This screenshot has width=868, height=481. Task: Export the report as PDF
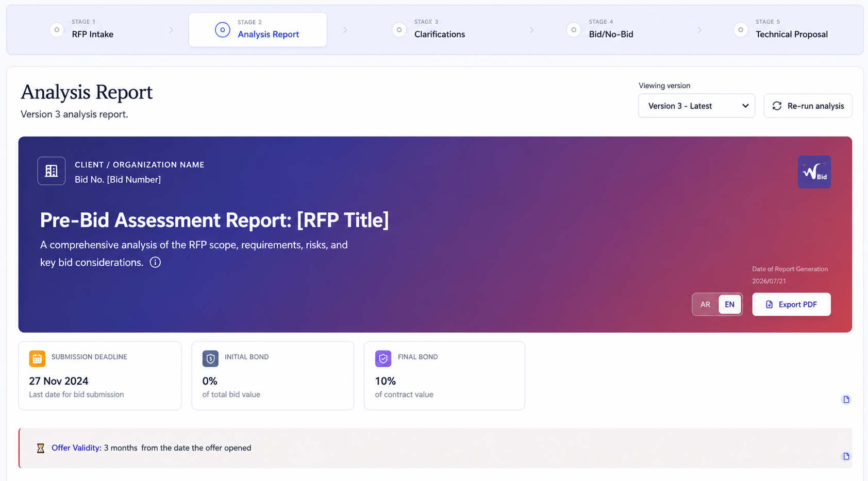point(791,304)
